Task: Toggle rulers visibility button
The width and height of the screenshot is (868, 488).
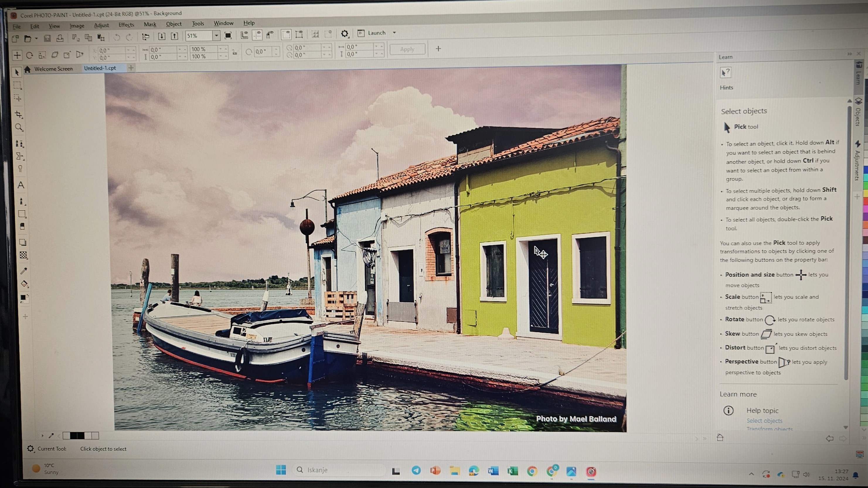Action: pos(244,35)
